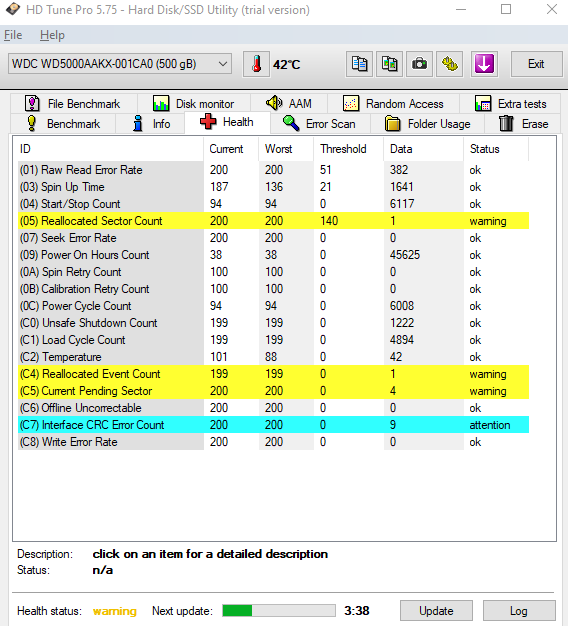Select the (01) Raw Read Error Rate row

pos(273,170)
